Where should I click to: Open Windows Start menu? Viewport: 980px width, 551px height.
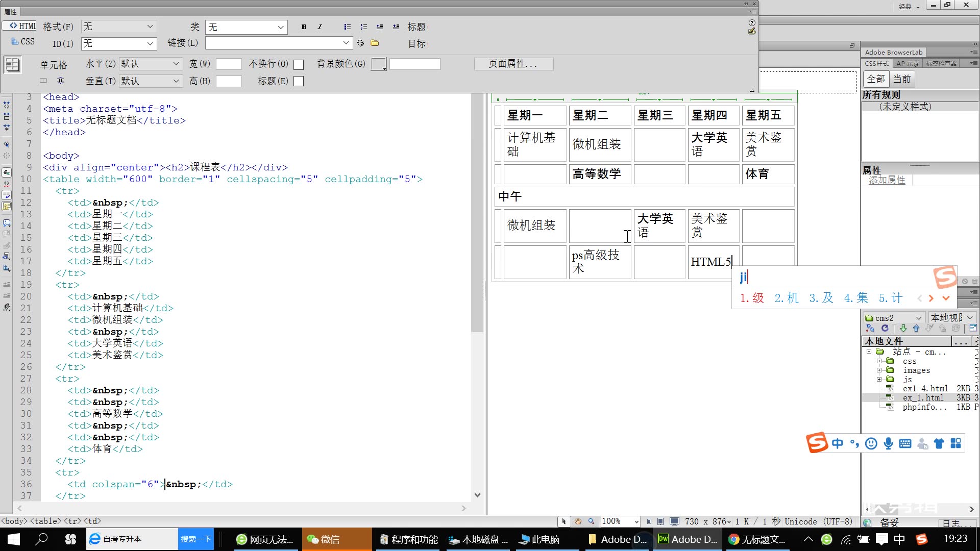[x=14, y=539]
